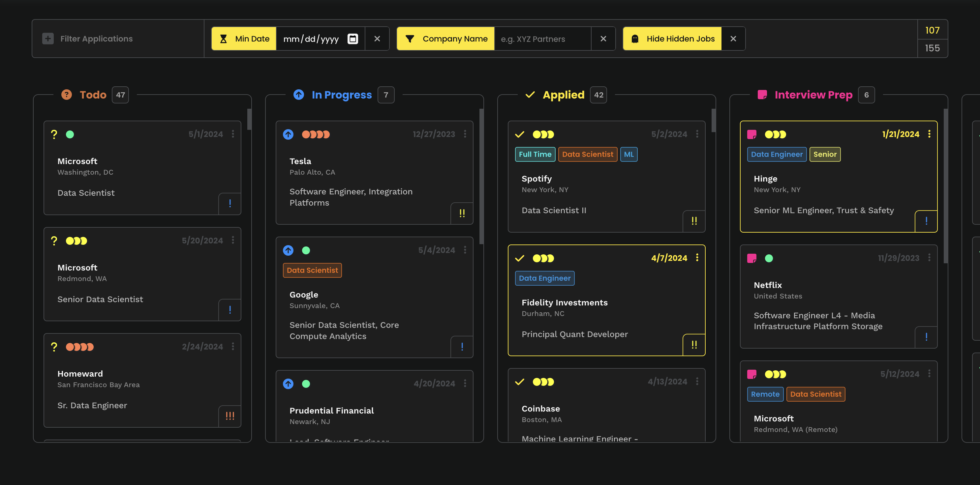Click Data Scientist tag on Google card
Viewport: 980px width, 485px height.
click(x=312, y=270)
